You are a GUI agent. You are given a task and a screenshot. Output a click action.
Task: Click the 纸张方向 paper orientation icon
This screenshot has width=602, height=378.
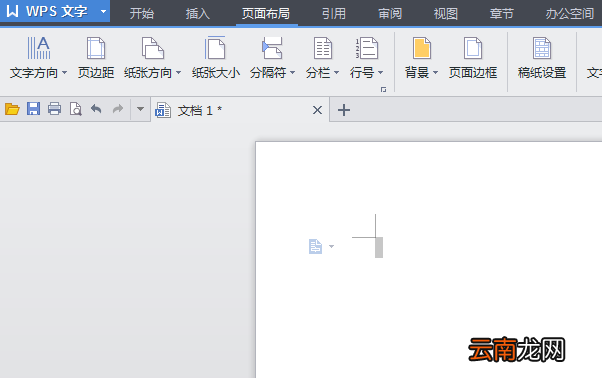153,48
